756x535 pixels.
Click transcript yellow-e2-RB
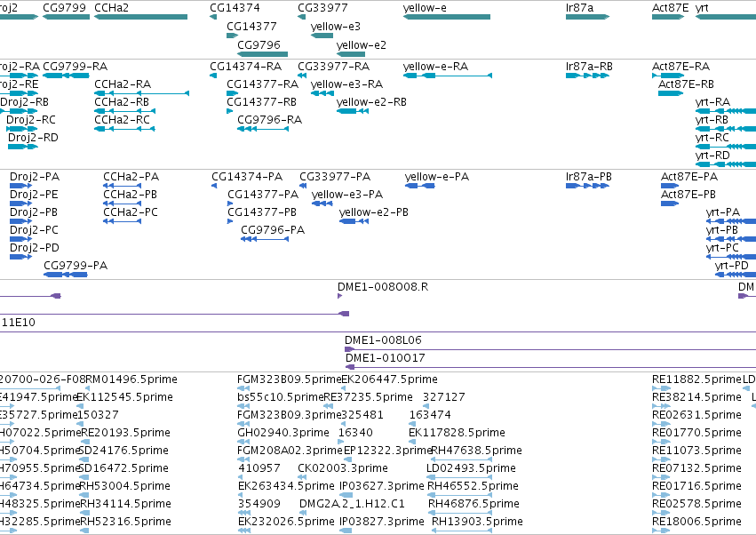[371, 102]
